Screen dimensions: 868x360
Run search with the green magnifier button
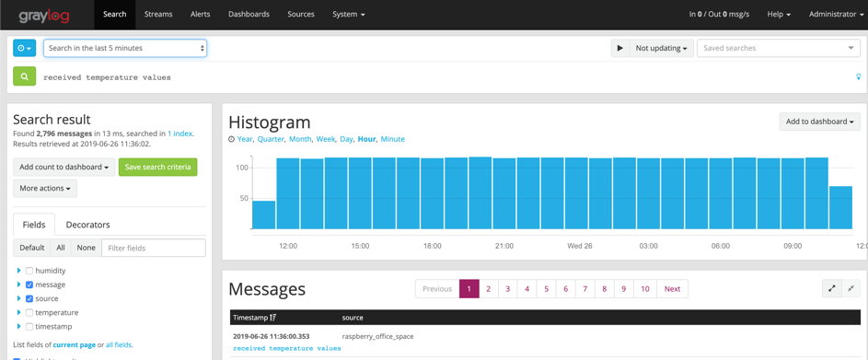(24, 76)
